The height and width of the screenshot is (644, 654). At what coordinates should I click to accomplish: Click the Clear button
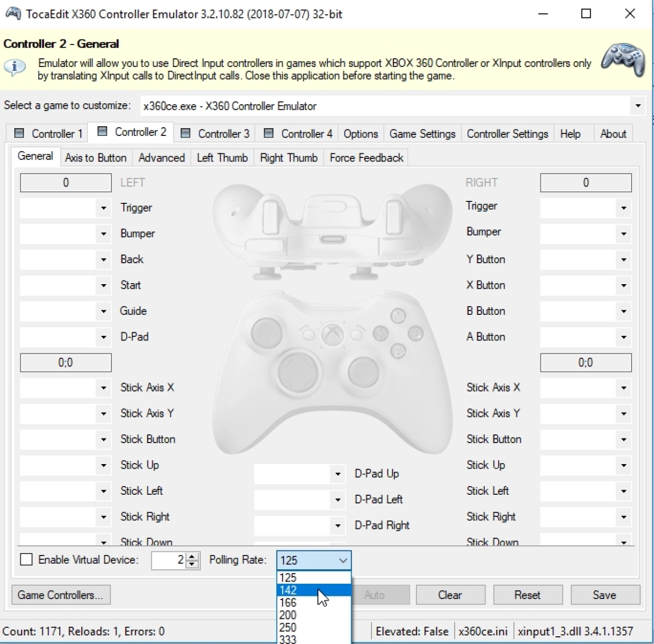click(450, 595)
